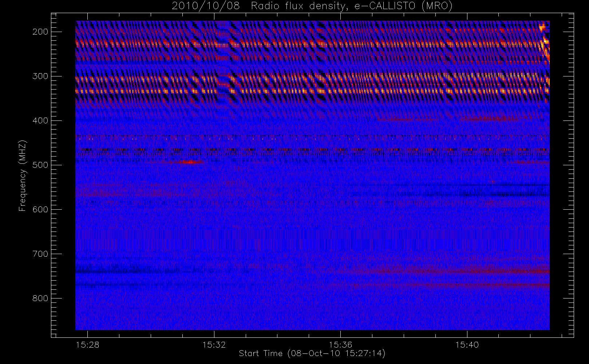The image size is (589, 364).
Task: Click the 800 MHz frequency tick label
Action: click(40, 298)
